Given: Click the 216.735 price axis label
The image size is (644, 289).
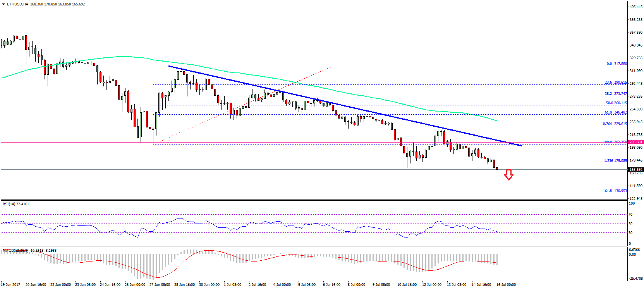Looking at the screenshot, I should [x=636, y=135].
